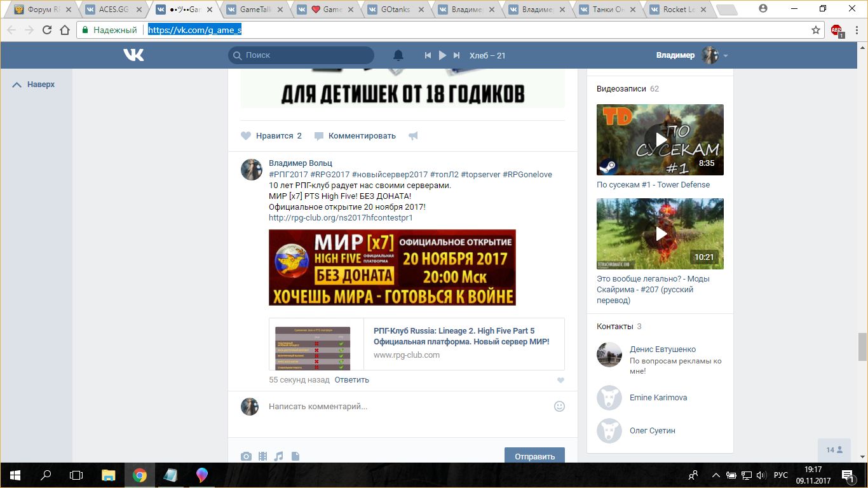Click the Chrome profile icon in the title bar
This screenshot has width=868, height=488.
(x=763, y=9)
